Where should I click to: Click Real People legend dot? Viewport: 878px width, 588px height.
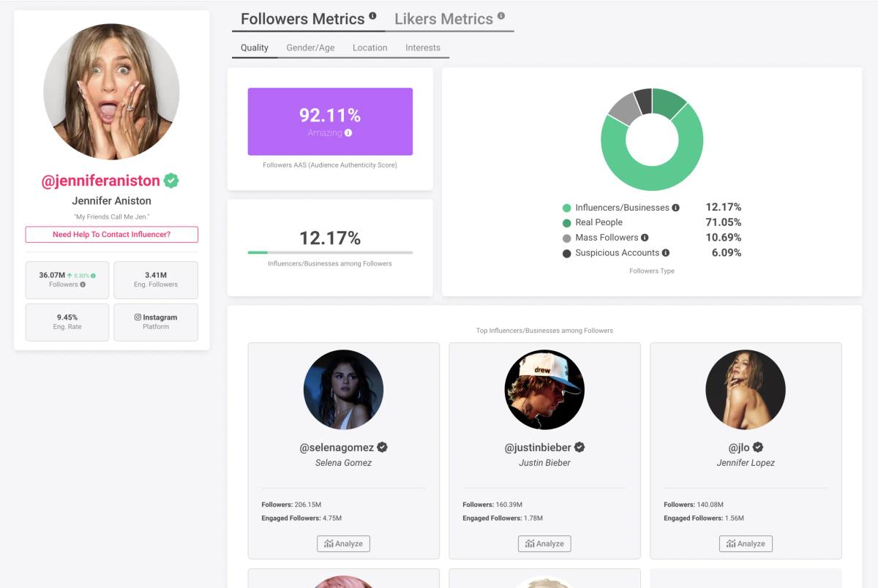click(x=566, y=222)
